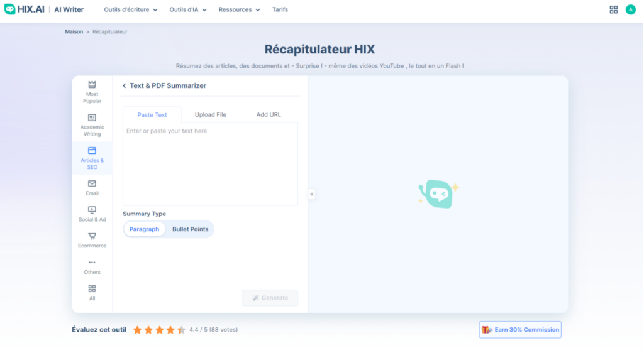
Task: Click the "4.4 / 5 (88 votes)" rating text
Action: 214,330
